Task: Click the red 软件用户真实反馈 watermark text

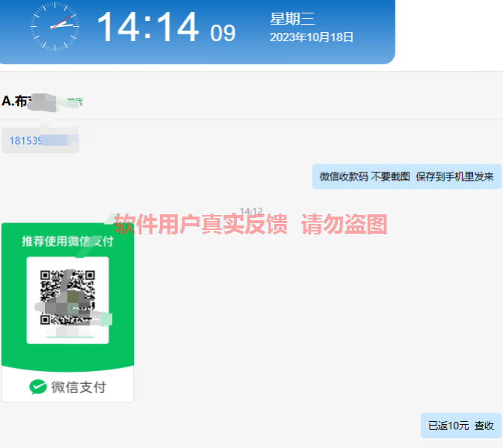Action: pos(201,224)
